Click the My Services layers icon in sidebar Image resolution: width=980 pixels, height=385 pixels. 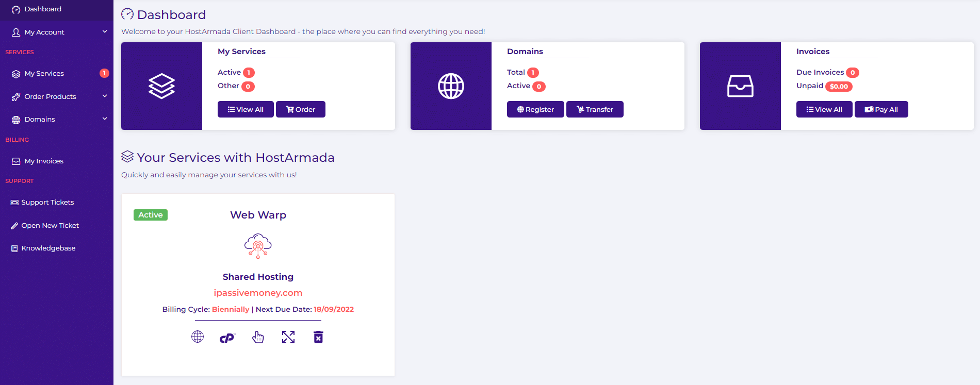[x=16, y=74]
